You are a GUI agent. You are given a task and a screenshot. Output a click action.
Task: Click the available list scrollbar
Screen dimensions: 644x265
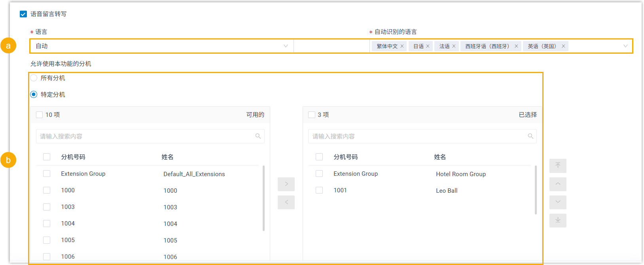click(x=263, y=198)
